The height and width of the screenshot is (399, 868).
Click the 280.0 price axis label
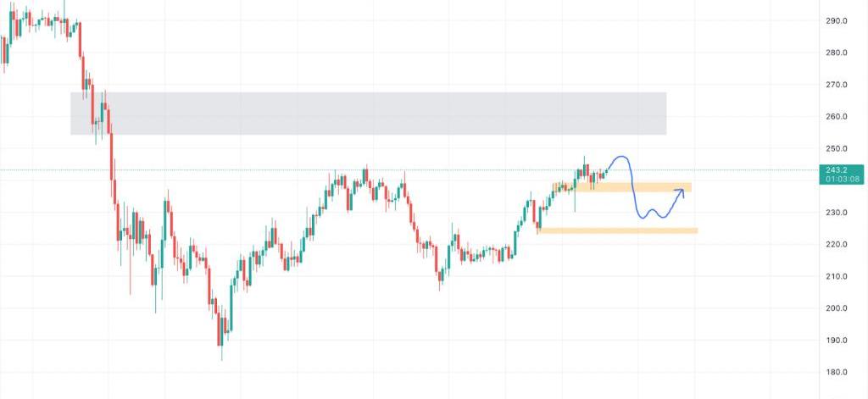pyautogui.click(x=837, y=53)
